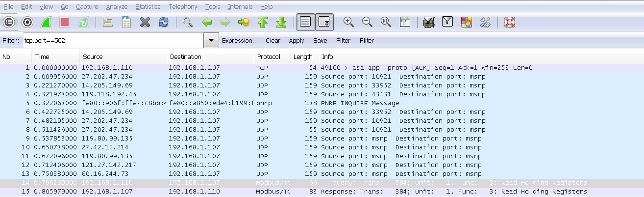The width and height of the screenshot is (644, 197).
Task: Toggle packet list colorization
Action: 305,22
